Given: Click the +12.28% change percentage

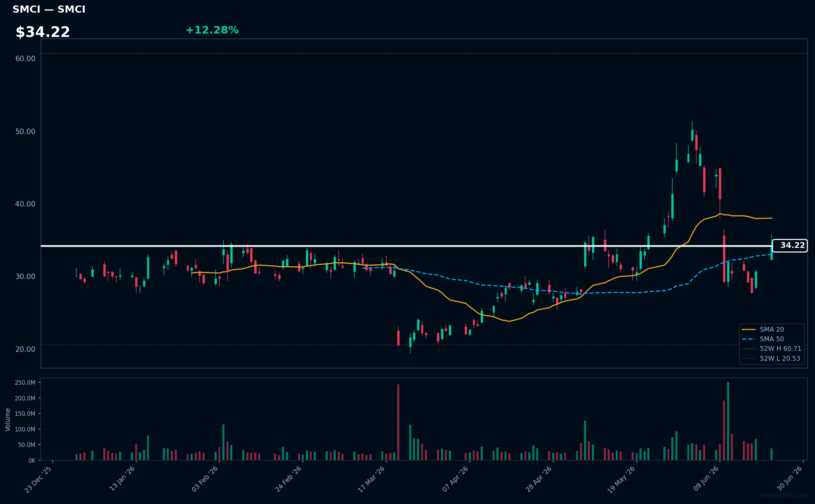Looking at the screenshot, I should tap(212, 30).
